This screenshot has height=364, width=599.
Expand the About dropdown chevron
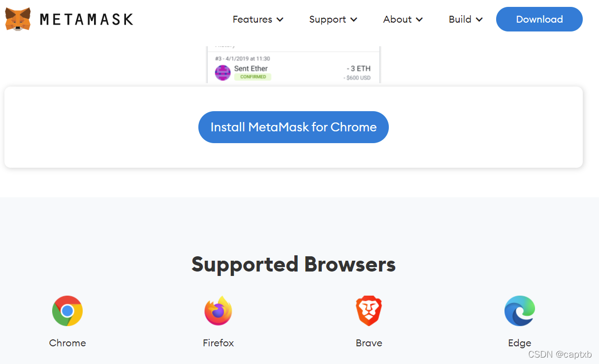[x=419, y=20]
